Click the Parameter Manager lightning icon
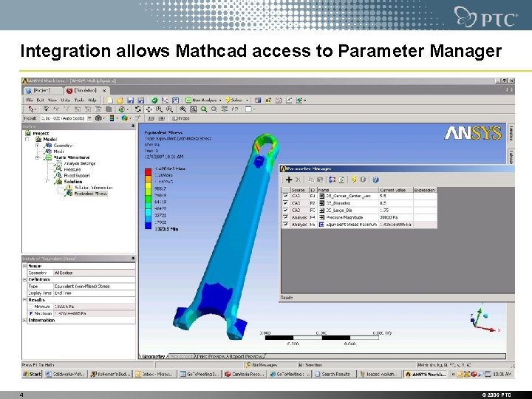 tap(353, 180)
